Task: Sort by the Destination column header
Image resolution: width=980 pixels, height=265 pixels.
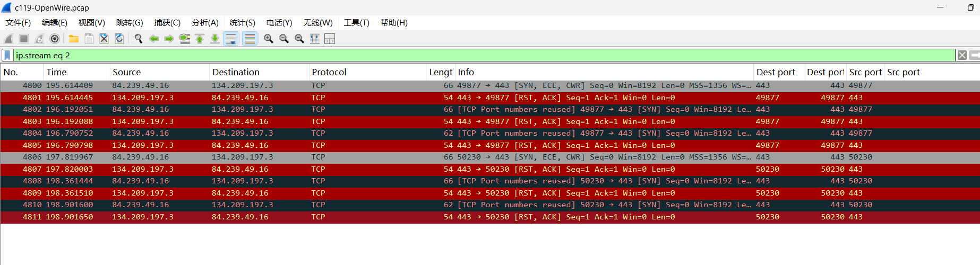Action: (259, 72)
